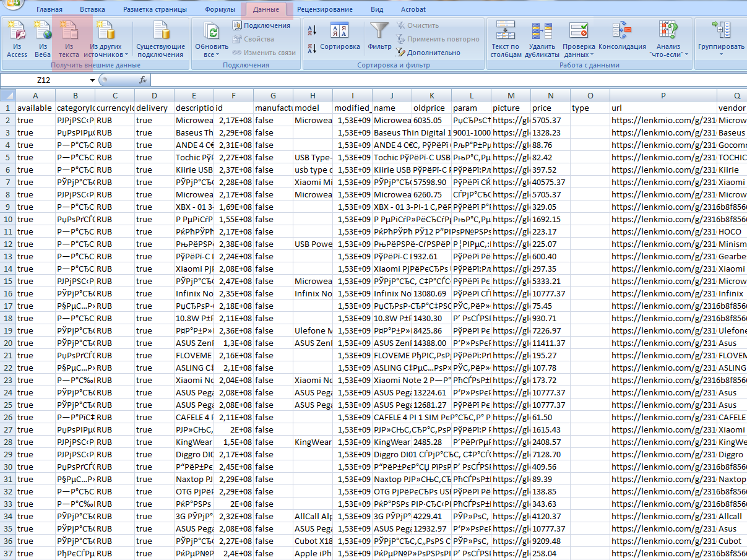Click the Дополнительно filter button
The width and height of the screenshot is (747, 560).
(x=428, y=53)
